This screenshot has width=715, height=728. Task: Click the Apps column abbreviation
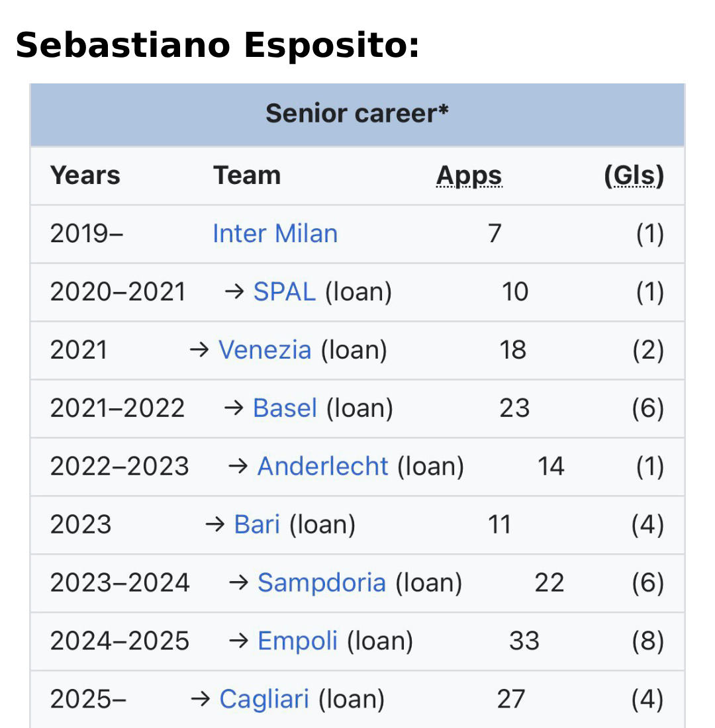click(x=469, y=176)
